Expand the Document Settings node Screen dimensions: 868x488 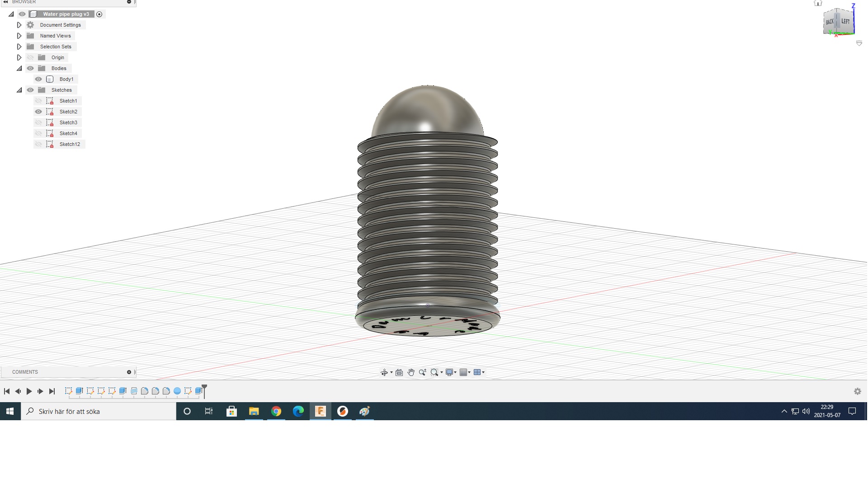coord(19,25)
